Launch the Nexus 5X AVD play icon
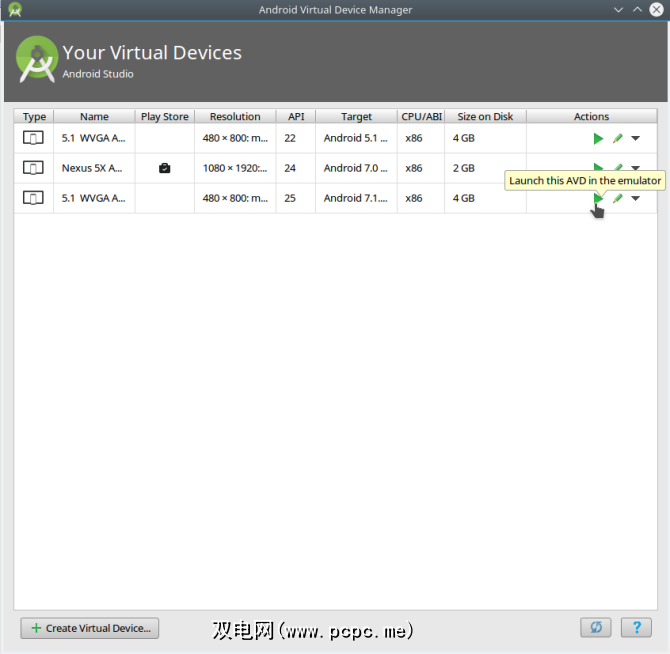670x654 pixels. pos(598,167)
